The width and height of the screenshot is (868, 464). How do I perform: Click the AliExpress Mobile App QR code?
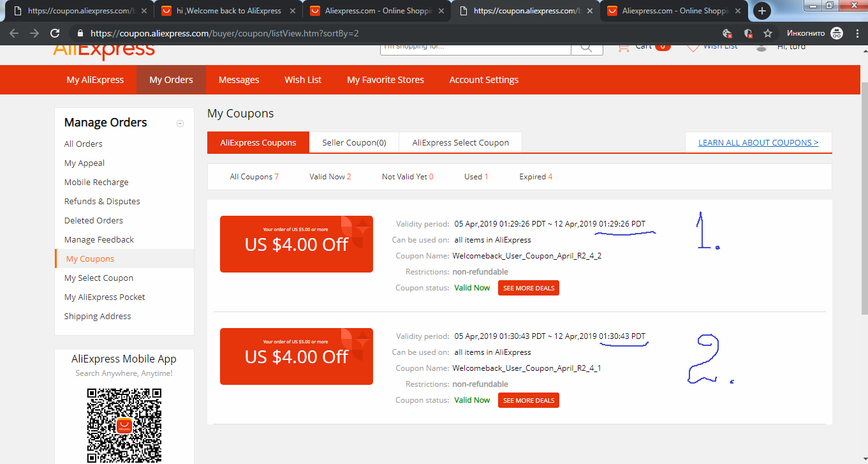click(x=124, y=426)
